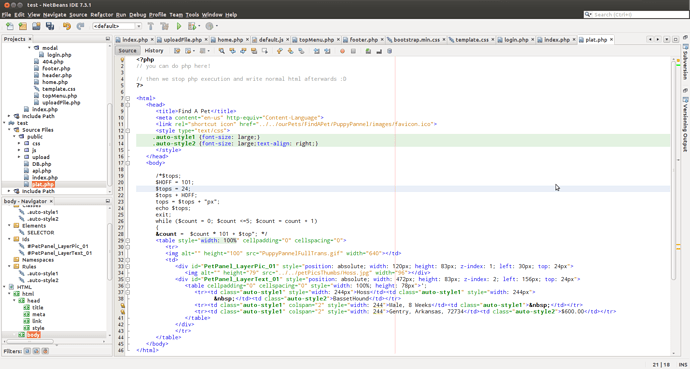Screen dimensions: 690x369
Task: Click the Save All toolbar icon
Action: click(x=50, y=26)
